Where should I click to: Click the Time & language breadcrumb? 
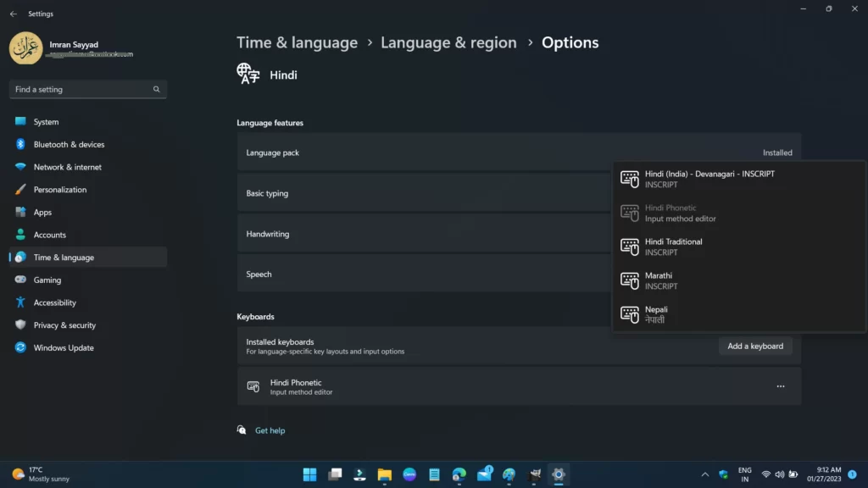pos(298,42)
